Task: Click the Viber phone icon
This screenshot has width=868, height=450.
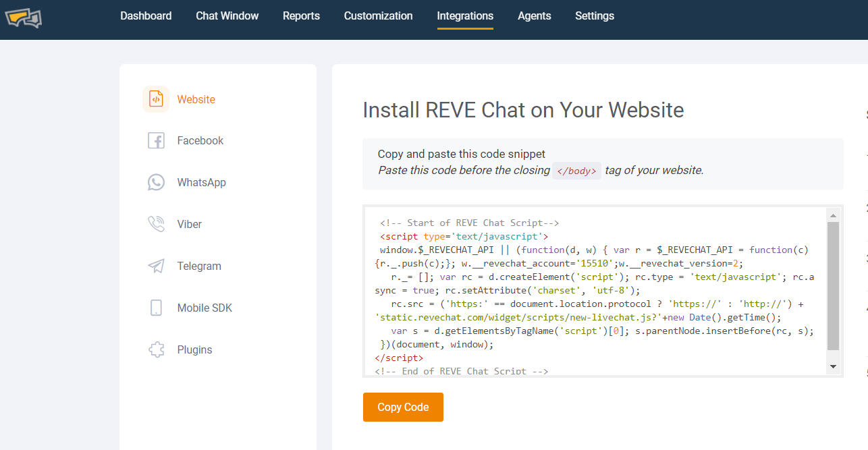Action: click(156, 224)
